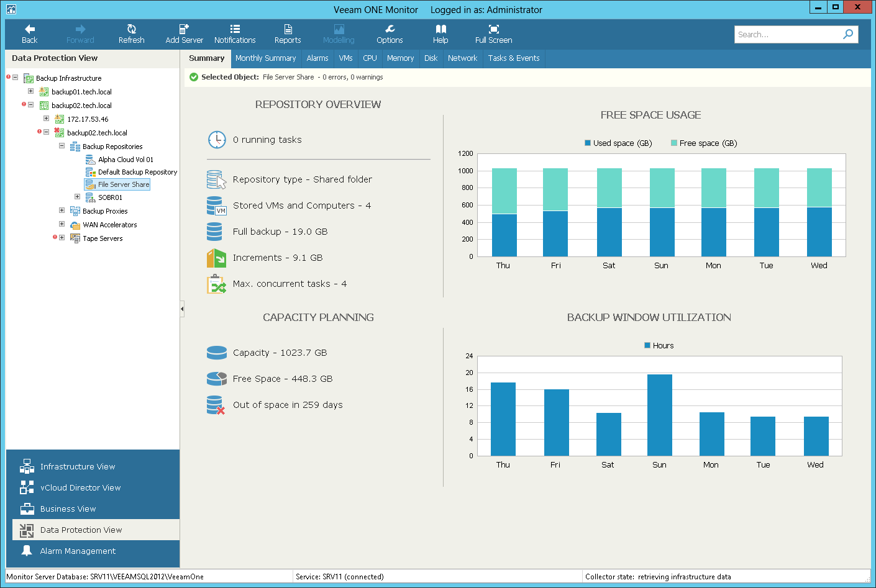Click the Back arrow icon
The image size is (876, 588).
click(29, 29)
